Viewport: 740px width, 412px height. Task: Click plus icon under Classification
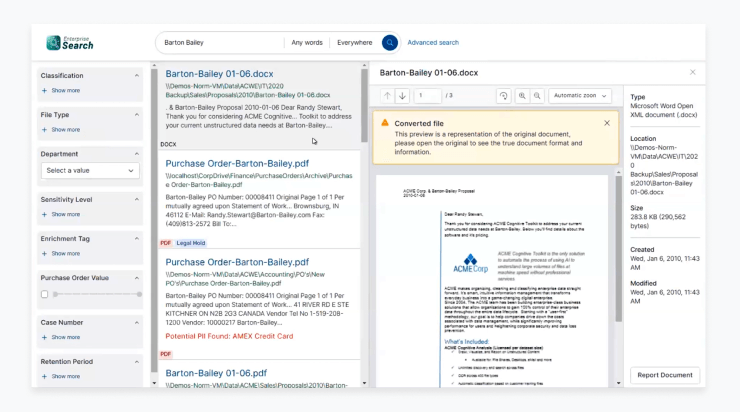click(44, 91)
